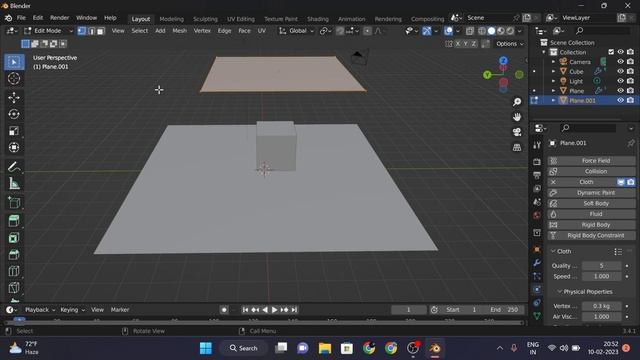This screenshot has height=360, width=640.
Task: Select the Extrude Region tool
Action: pos(14,221)
